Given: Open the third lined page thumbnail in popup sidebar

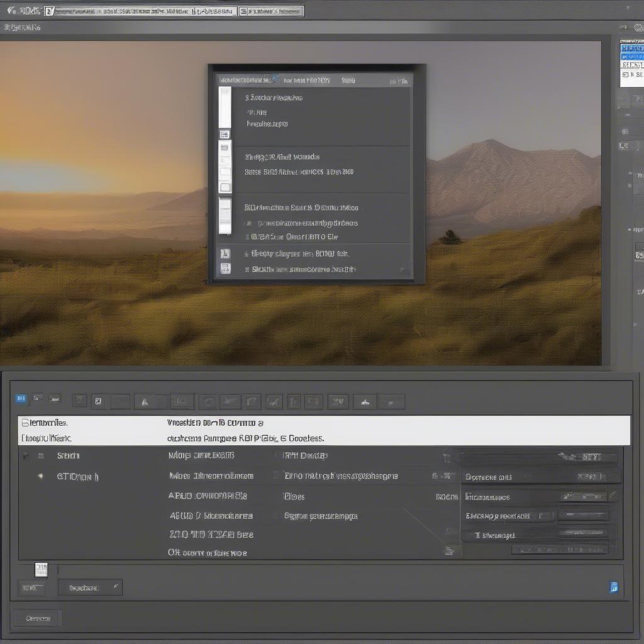Looking at the screenshot, I should 225,216.
